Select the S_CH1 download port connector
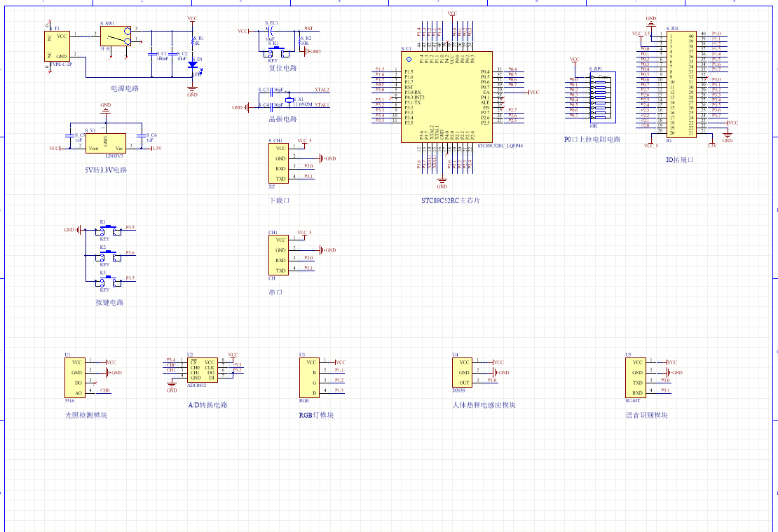 [x=280, y=164]
